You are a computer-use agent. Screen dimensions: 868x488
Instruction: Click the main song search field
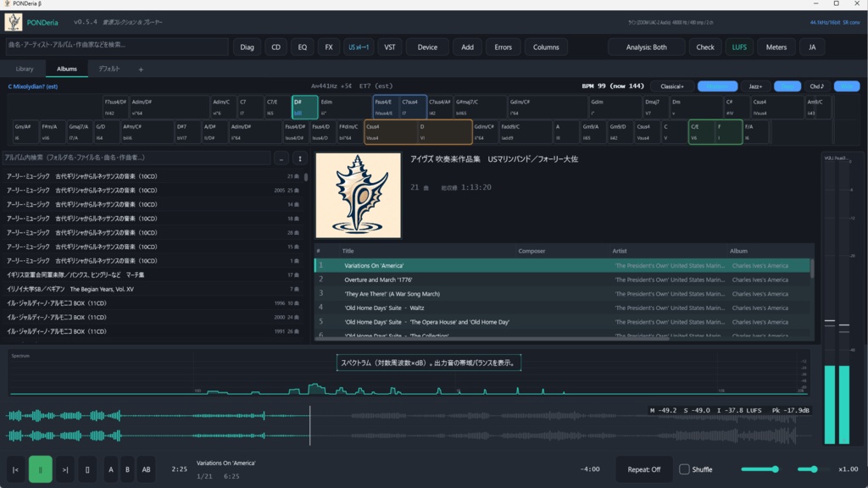[117, 46]
